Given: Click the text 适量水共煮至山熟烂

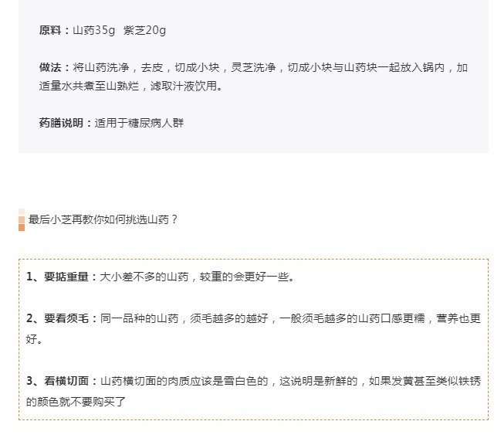Looking at the screenshot, I should tap(89, 87).
